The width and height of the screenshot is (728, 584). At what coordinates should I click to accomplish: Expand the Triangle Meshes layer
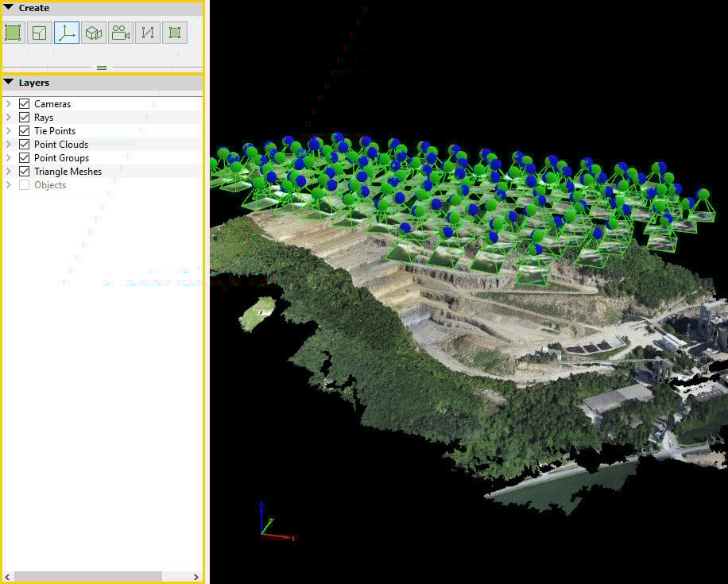[9, 172]
